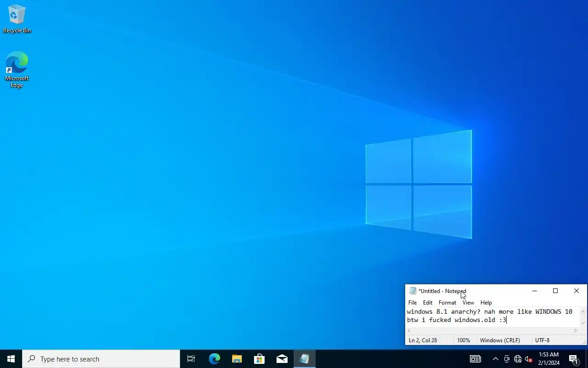Image resolution: width=588 pixels, height=368 pixels.
Task: Select the Microsoft Edge desktop shortcut
Action: pyautogui.click(x=17, y=69)
